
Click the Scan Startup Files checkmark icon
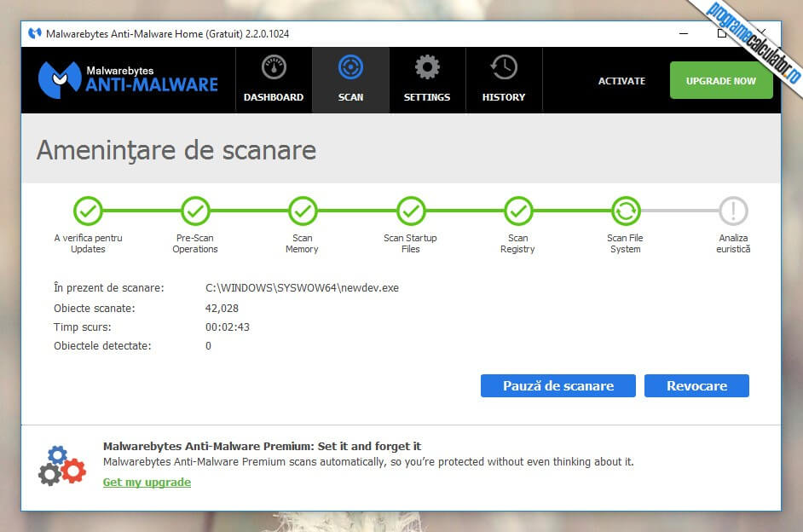coord(411,210)
